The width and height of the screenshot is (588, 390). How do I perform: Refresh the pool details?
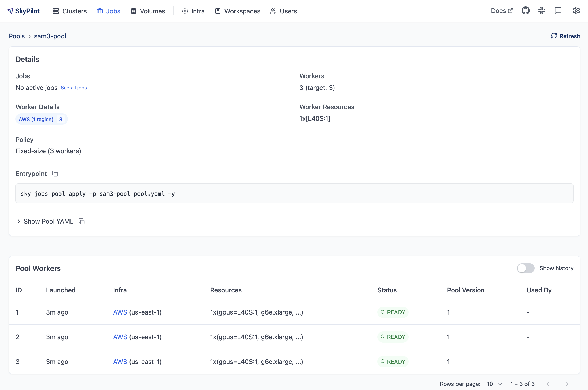coord(565,36)
